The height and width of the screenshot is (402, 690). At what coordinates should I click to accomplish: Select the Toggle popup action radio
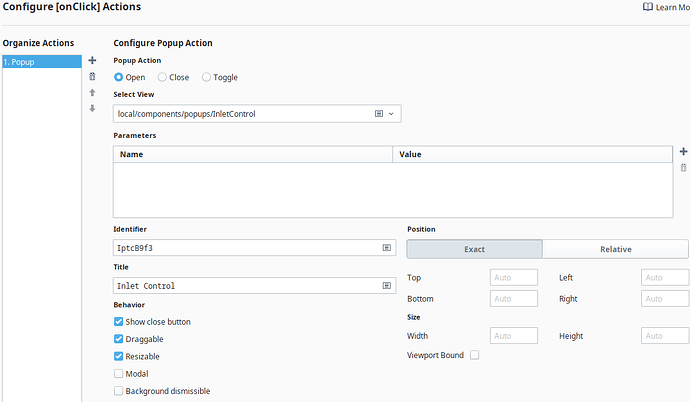coord(207,77)
